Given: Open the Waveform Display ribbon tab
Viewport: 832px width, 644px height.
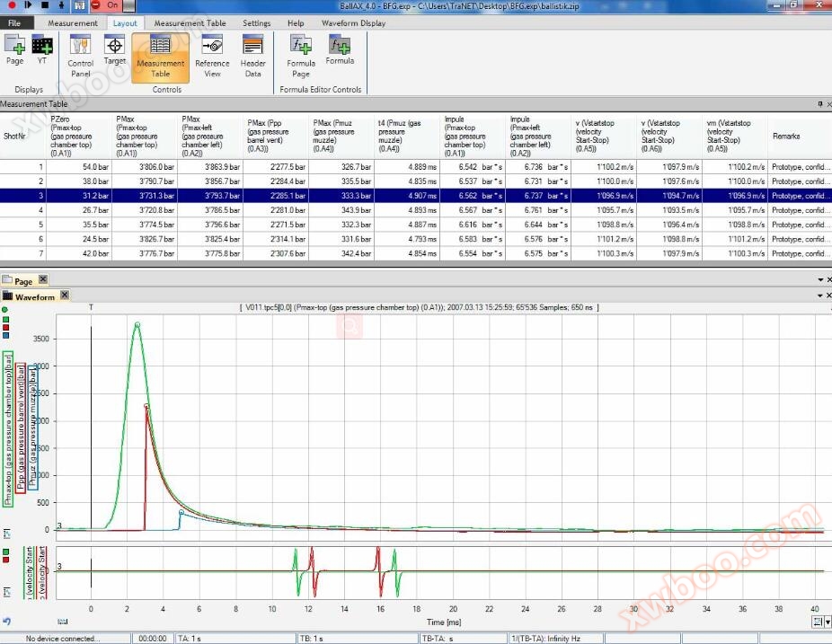Looking at the screenshot, I should (353, 23).
